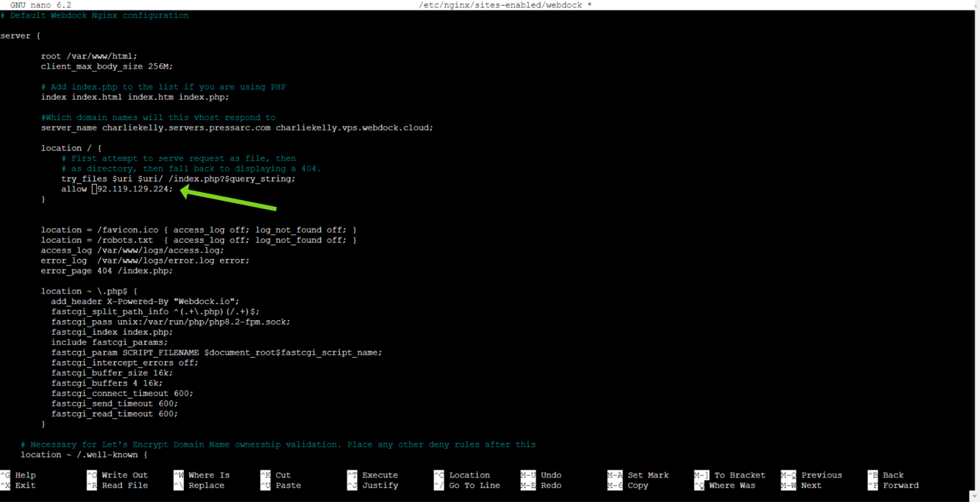Click the Exit shortcut label
980x502 pixels.
coord(25,485)
